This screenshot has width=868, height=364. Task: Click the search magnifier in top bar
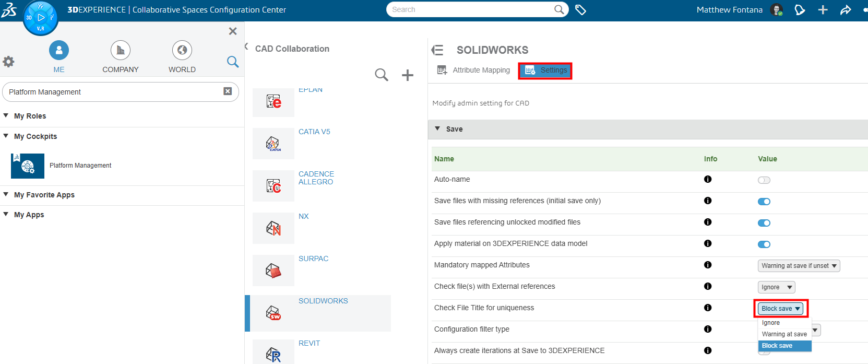559,9
